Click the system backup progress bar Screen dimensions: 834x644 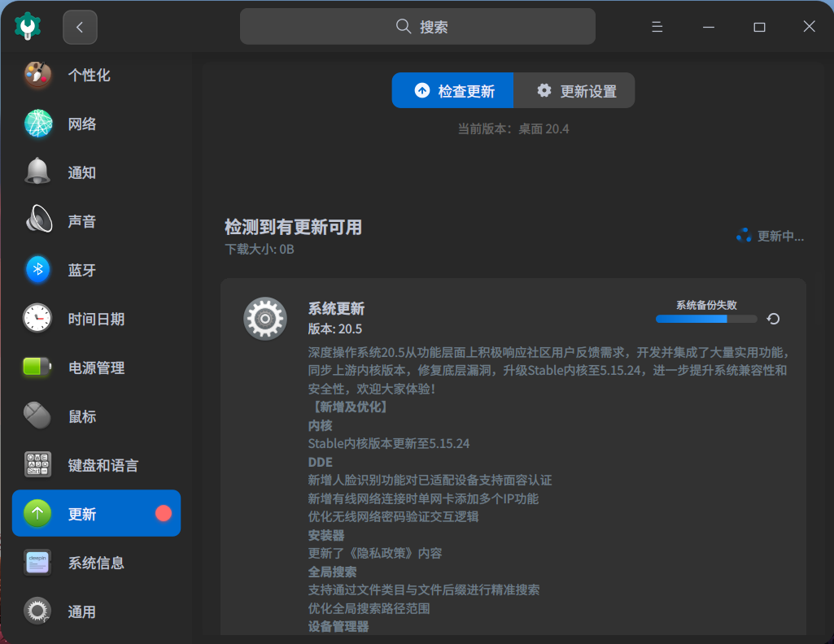point(705,319)
